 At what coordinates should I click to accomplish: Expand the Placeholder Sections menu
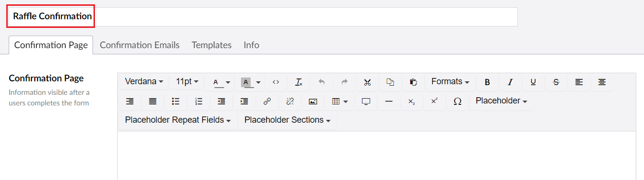(x=287, y=120)
